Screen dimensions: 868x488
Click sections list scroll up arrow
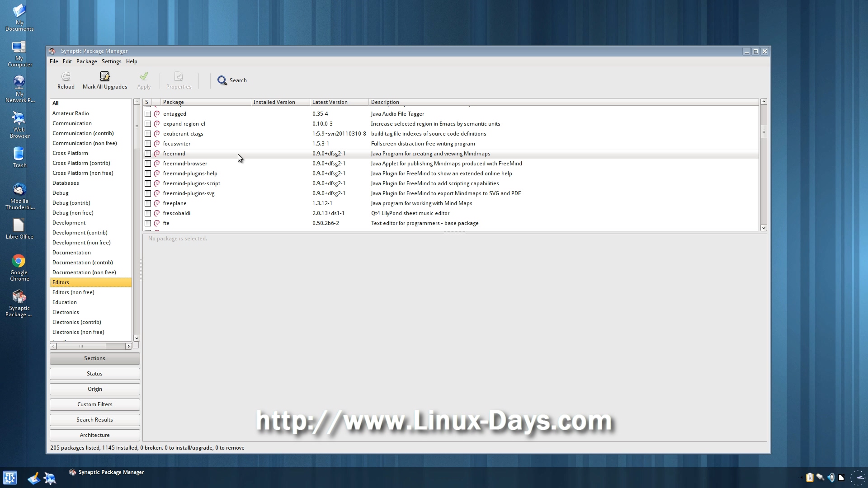tap(137, 102)
